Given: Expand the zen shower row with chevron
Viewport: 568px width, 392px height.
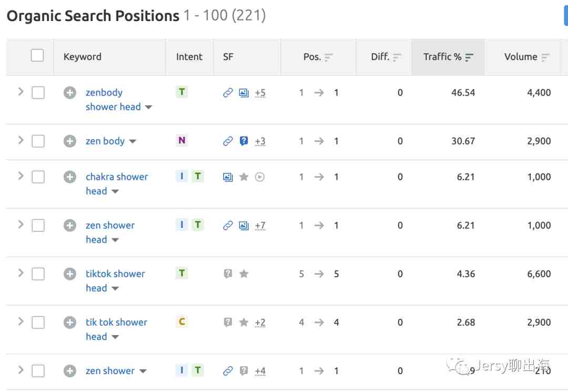Looking at the screenshot, I should coord(21,370).
